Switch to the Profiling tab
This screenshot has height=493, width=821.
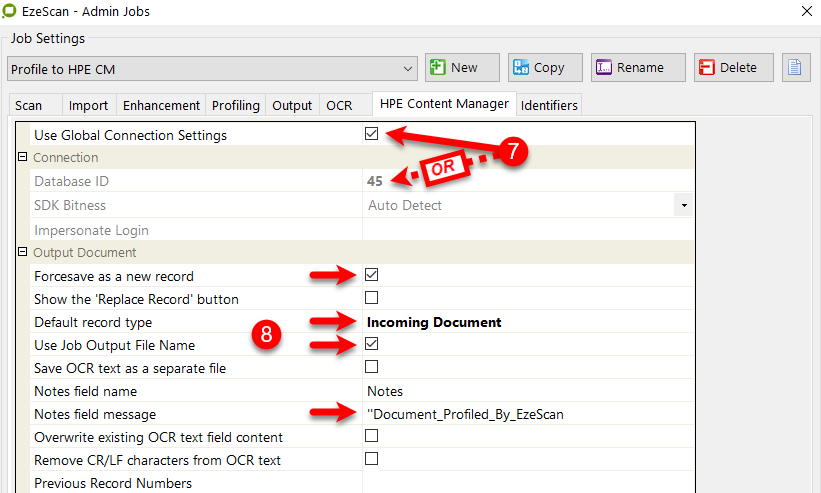(x=236, y=105)
